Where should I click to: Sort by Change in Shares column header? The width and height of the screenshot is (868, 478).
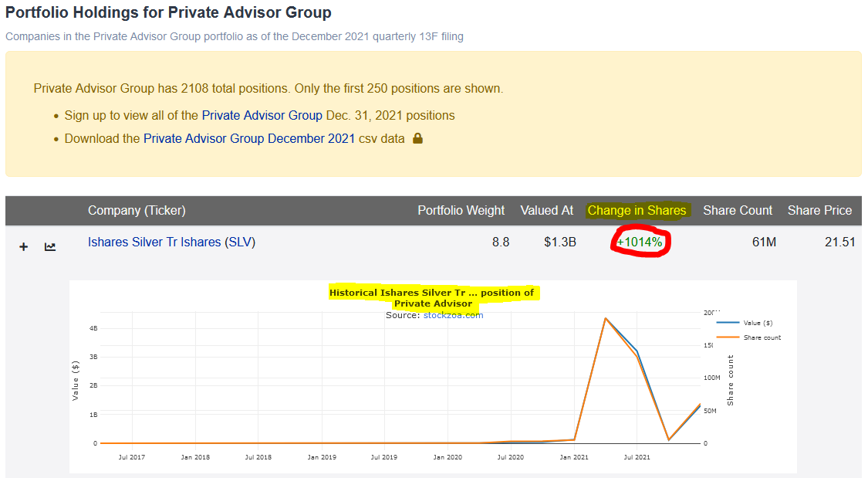click(637, 211)
